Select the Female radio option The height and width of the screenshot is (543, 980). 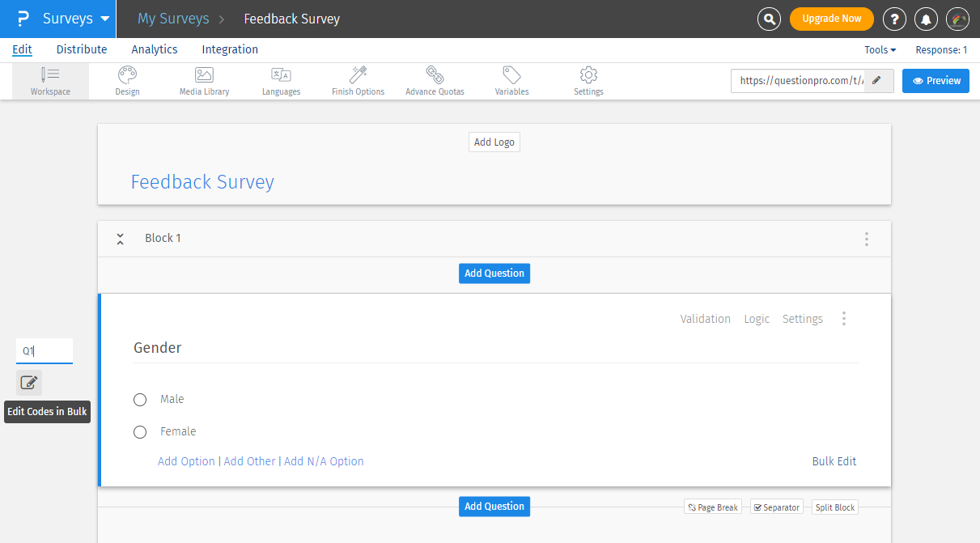click(140, 432)
